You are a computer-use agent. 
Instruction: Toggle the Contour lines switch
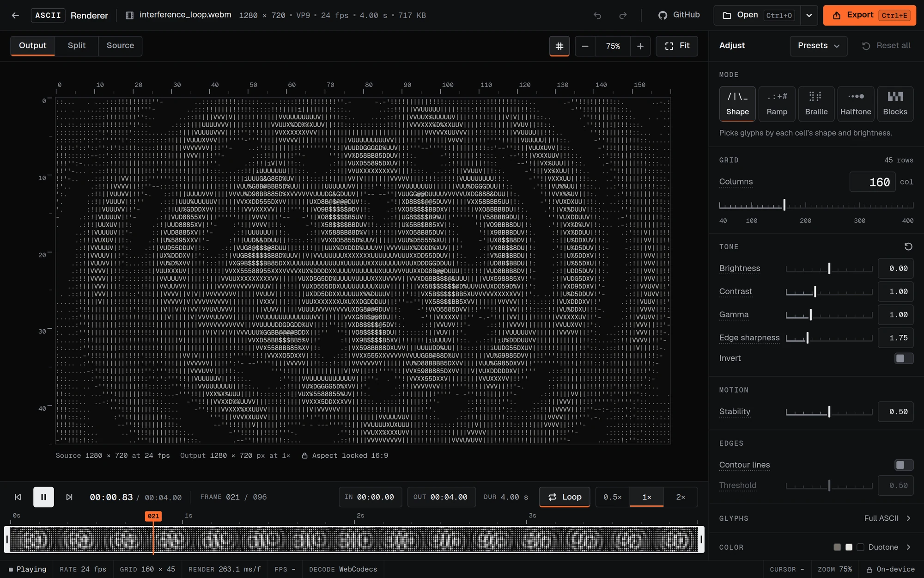pyautogui.click(x=904, y=465)
